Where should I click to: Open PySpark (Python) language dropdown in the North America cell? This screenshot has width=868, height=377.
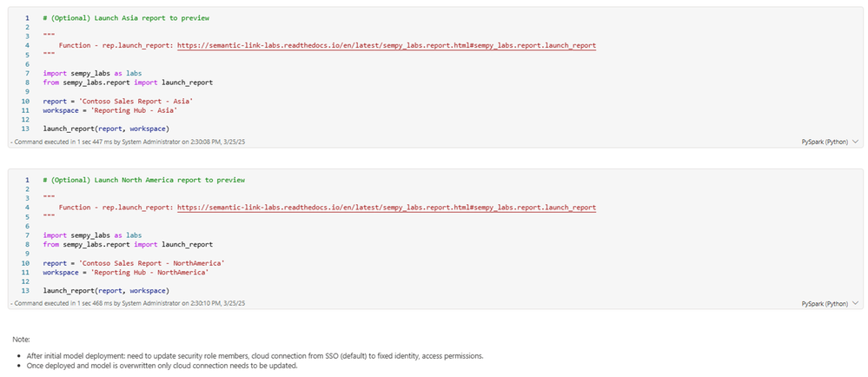pos(830,304)
